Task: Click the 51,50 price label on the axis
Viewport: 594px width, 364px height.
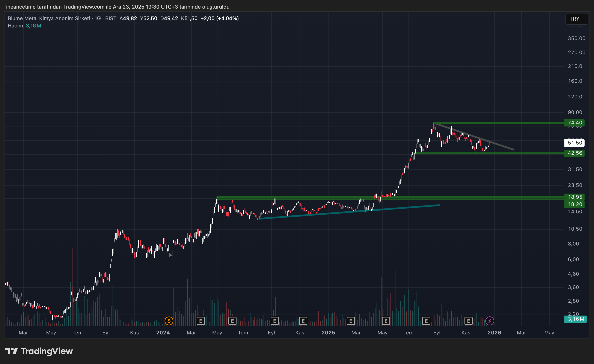Action: [x=574, y=143]
